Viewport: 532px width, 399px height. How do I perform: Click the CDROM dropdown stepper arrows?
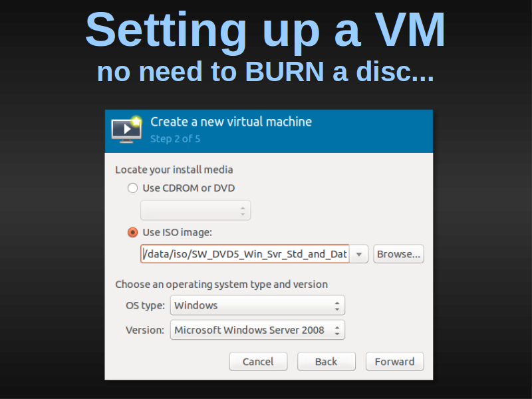coord(243,211)
